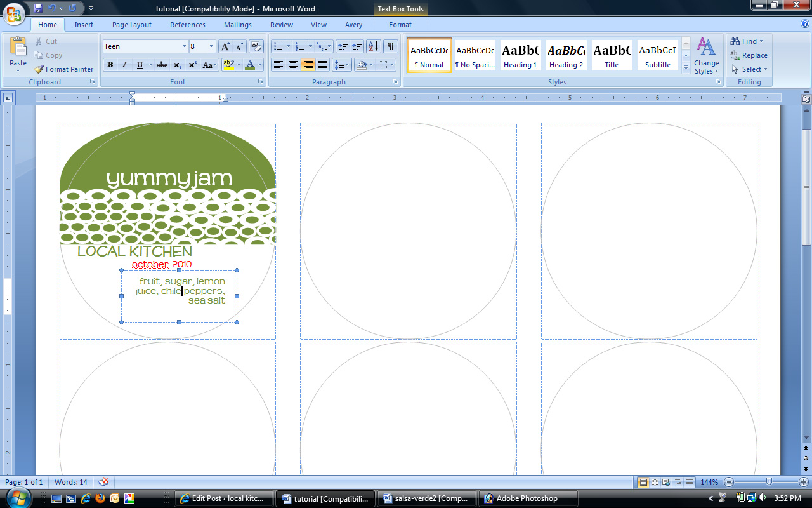Switch to the Page Layout tab
812x508 pixels.
pyautogui.click(x=132, y=25)
